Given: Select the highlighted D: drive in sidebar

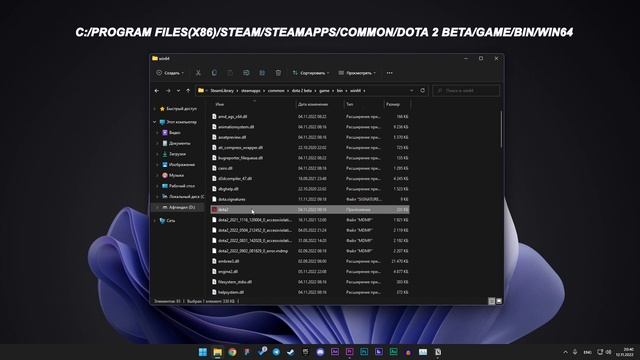Looking at the screenshot, I should coord(178,207).
